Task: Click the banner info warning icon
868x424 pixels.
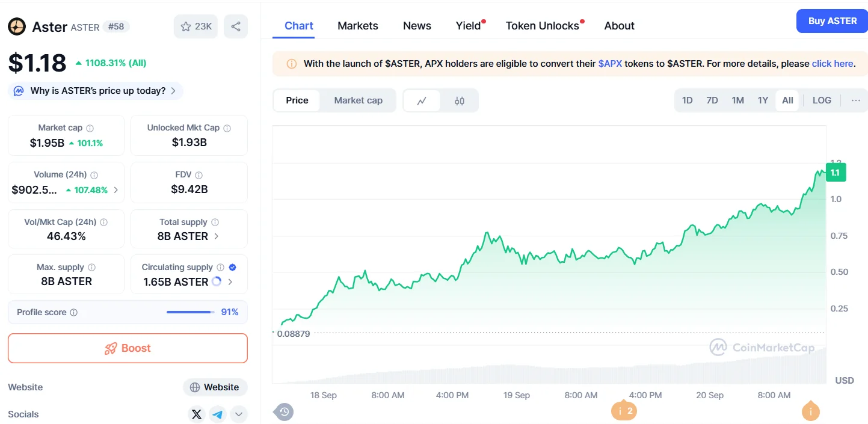Action: point(291,64)
